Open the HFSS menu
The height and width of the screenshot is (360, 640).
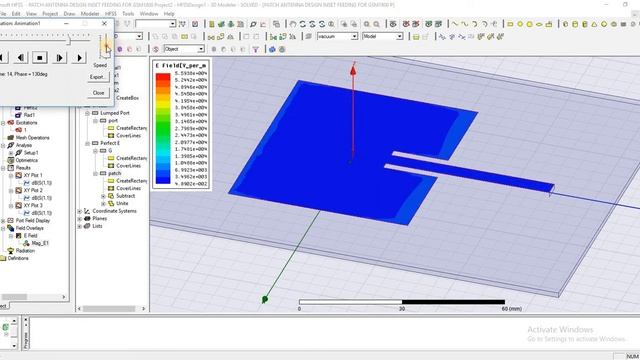111,13
